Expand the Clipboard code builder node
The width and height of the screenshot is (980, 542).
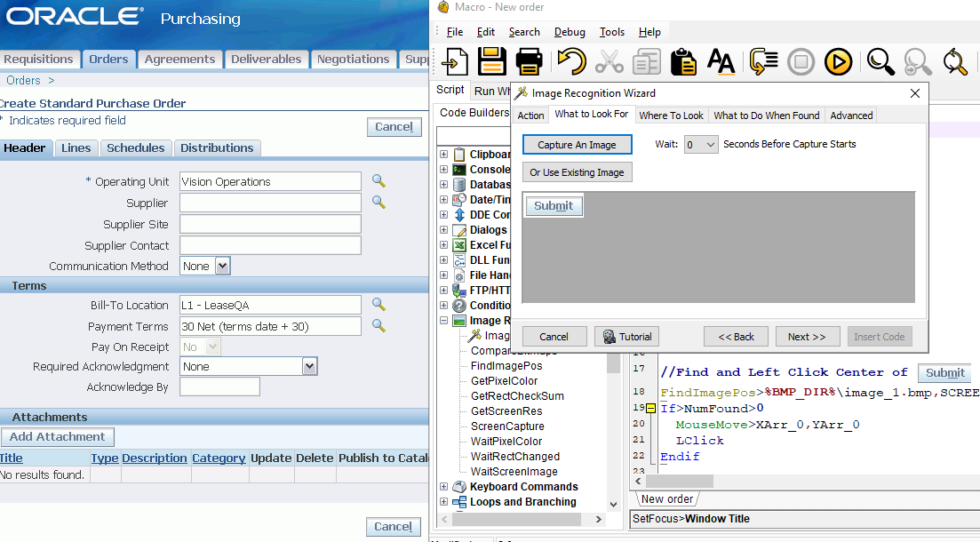coord(443,154)
